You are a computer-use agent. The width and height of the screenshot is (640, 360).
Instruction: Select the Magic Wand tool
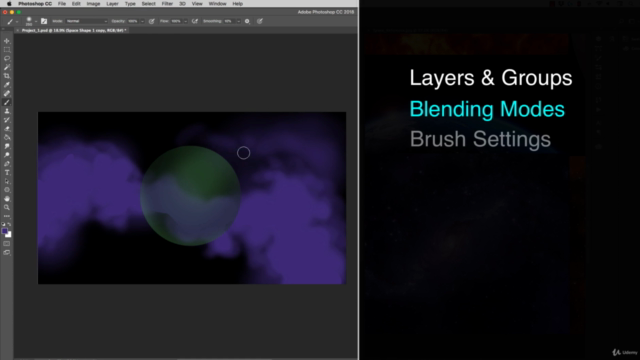tap(7, 67)
